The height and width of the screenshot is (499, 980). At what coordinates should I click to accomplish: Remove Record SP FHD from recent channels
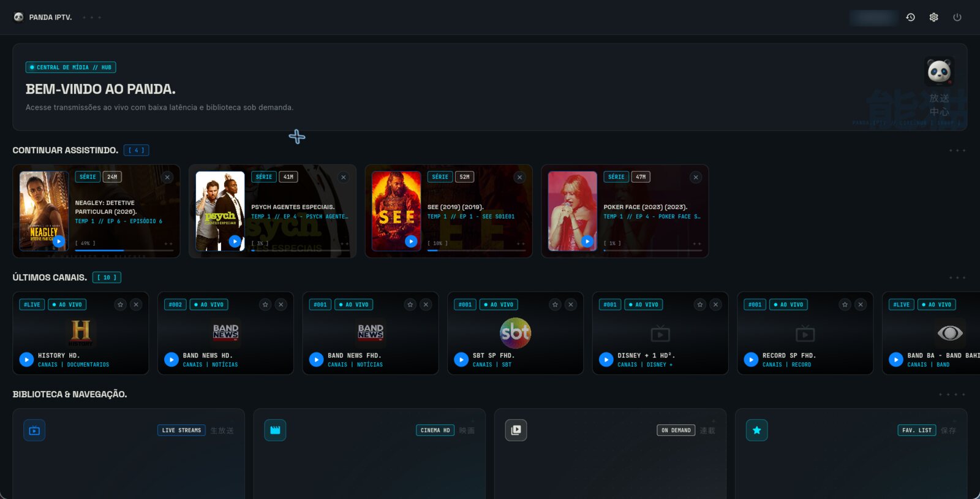[x=861, y=305]
